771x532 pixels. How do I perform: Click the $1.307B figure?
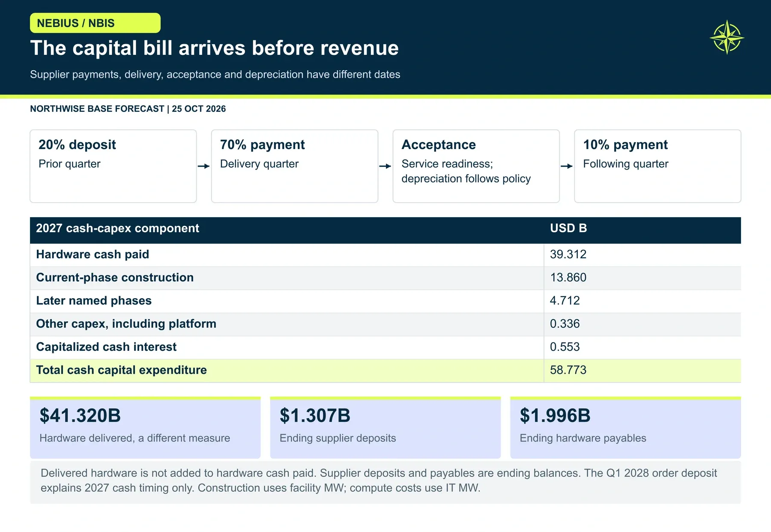[315, 416]
